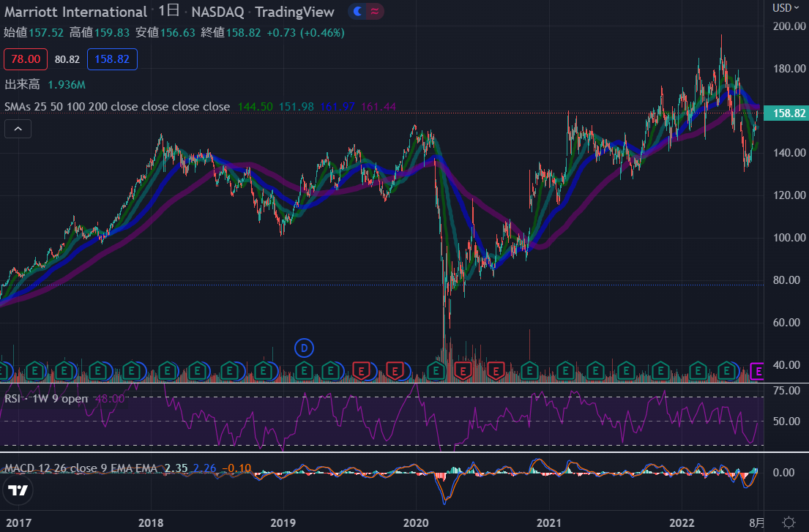Click the 高値 159.83 high value
809x532 pixels.
point(100,33)
